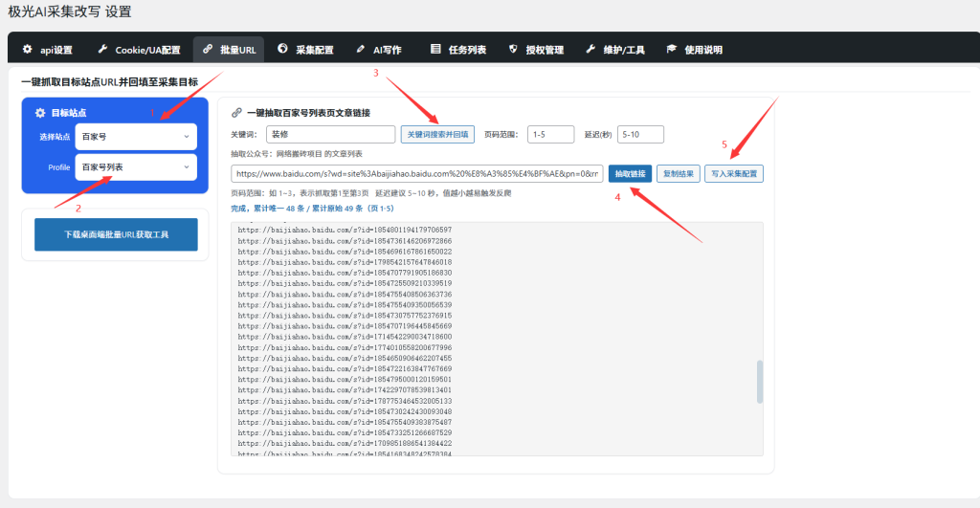This screenshot has height=508, width=980.
Task: Click URL row ending in id=1854696167861650022
Action: (x=345, y=252)
